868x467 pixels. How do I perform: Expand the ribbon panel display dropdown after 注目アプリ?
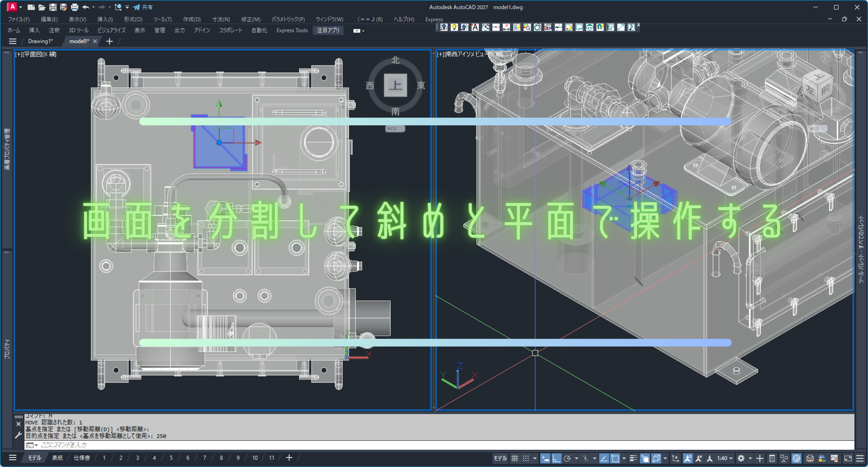click(x=359, y=31)
